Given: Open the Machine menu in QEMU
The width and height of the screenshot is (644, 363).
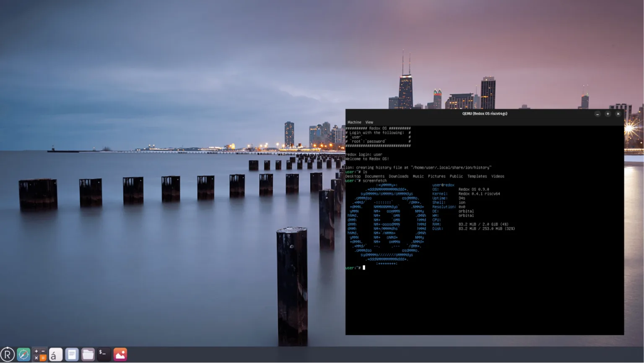Looking at the screenshot, I should click(x=354, y=122).
